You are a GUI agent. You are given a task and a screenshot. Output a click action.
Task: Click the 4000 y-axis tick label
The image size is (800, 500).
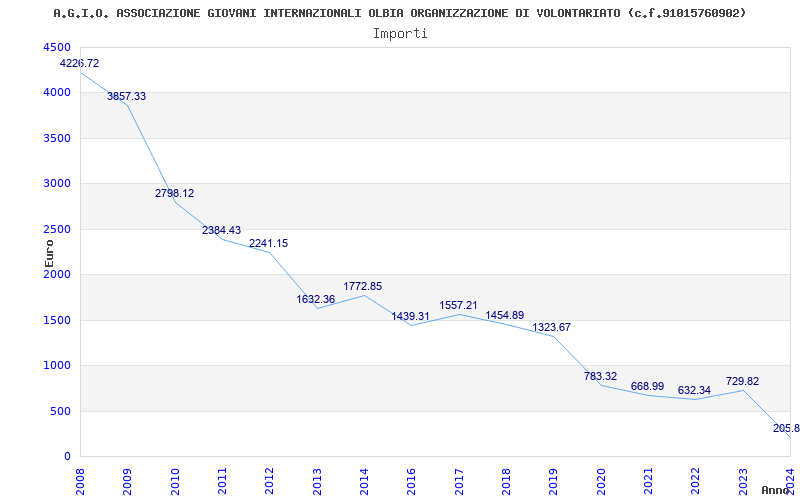tap(58, 92)
